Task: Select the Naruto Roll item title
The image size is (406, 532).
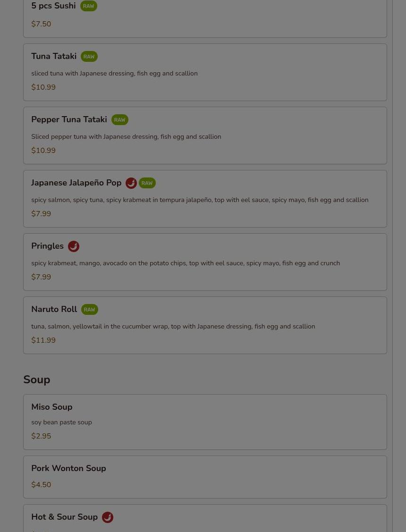Action: (54, 309)
